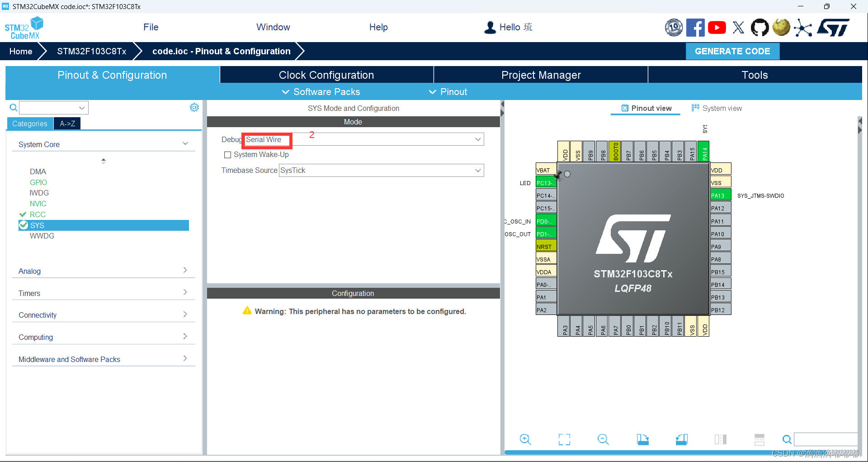
Task: Open the Software Packs dropdown menu
Action: (321, 92)
